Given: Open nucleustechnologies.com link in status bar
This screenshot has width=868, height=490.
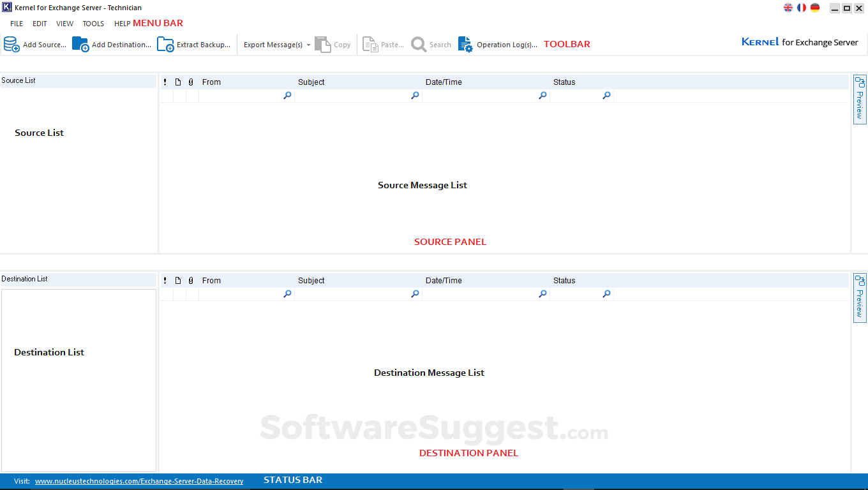Looking at the screenshot, I should coord(139,481).
